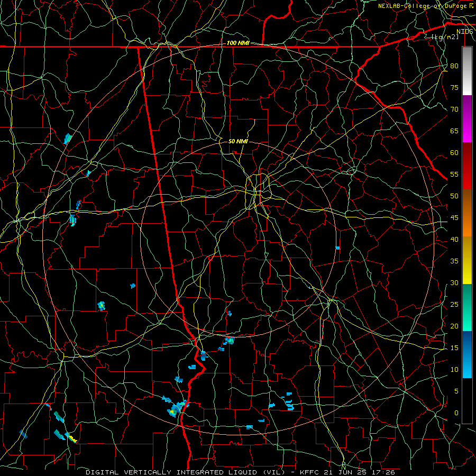The width and height of the screenshot is (476, 476).
Task: Click the 25 legend value
Action: coord(454,305)
